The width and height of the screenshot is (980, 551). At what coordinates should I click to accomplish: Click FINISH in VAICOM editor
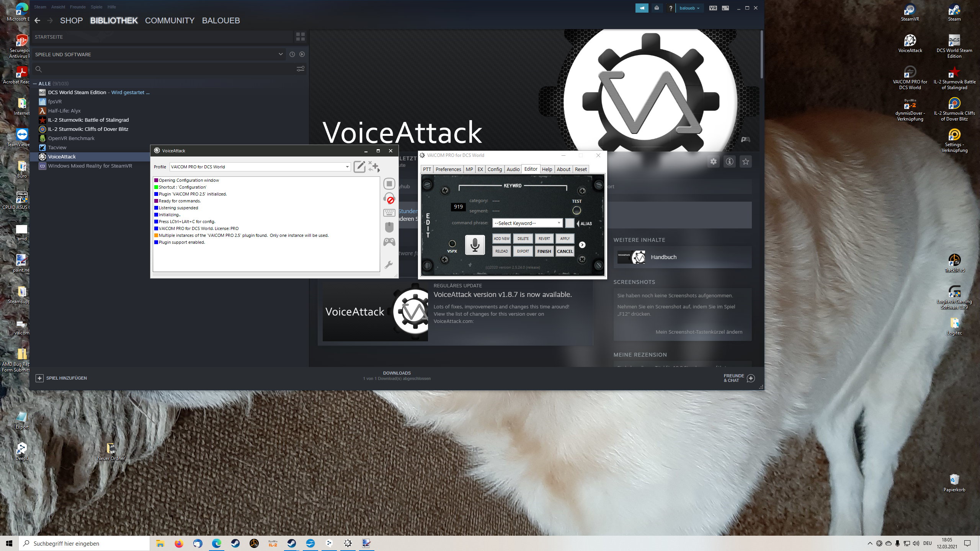coord(544,251)
